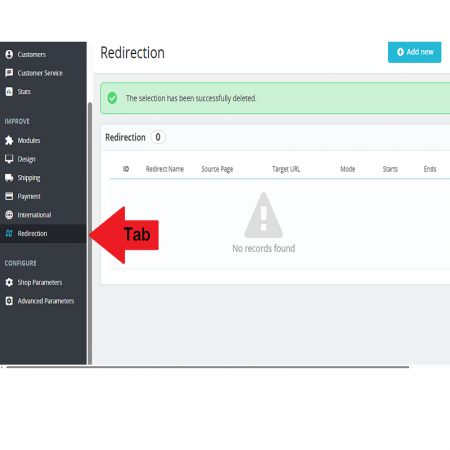Click the sidebar vertical scrollbar

point(90,233)
